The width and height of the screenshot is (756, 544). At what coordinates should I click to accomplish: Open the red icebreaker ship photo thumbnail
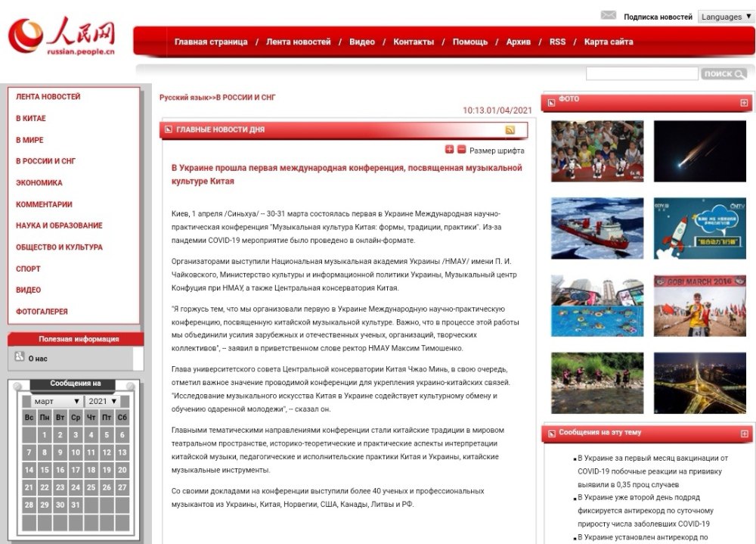597,228
